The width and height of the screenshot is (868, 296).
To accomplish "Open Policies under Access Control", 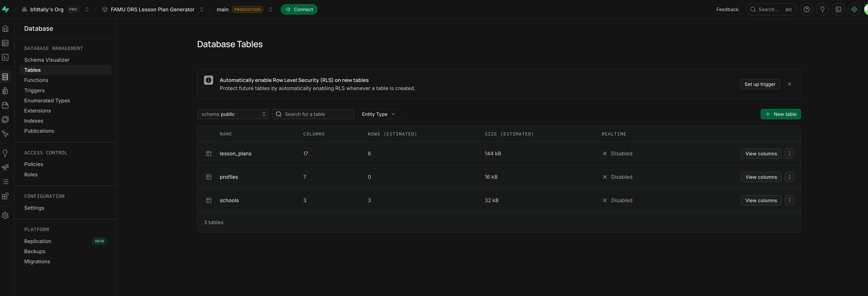I will coord(34,164).
